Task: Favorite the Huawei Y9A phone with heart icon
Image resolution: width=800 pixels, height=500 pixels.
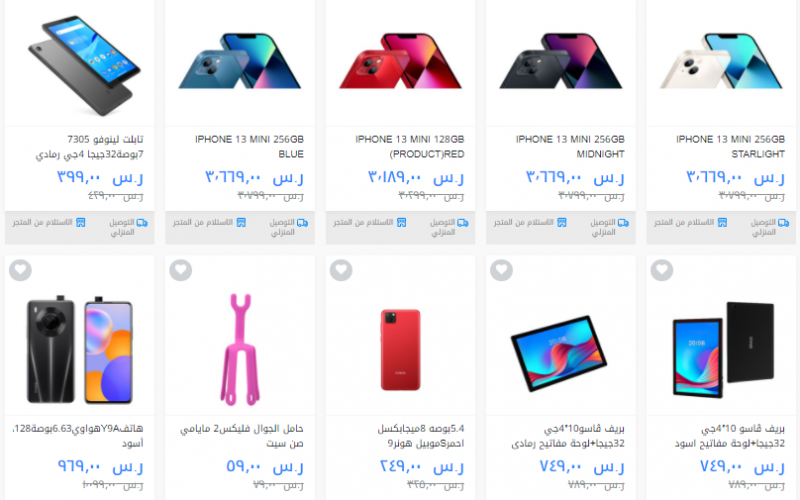Action: 20,270
